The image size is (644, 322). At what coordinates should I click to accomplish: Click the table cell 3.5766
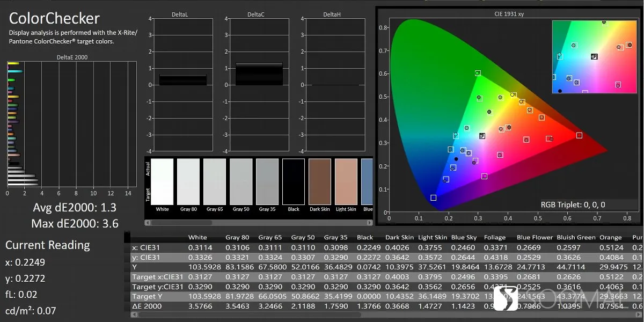tap(200, 306)
